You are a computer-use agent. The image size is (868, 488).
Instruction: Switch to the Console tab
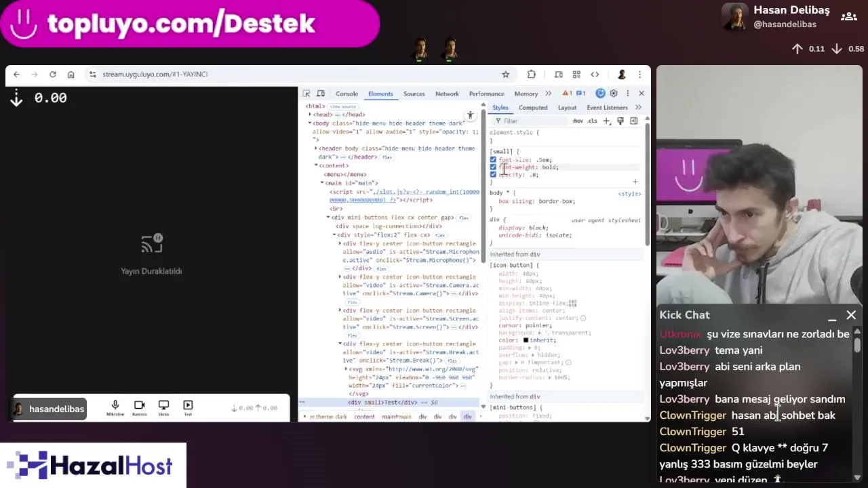tap(347, 94)
